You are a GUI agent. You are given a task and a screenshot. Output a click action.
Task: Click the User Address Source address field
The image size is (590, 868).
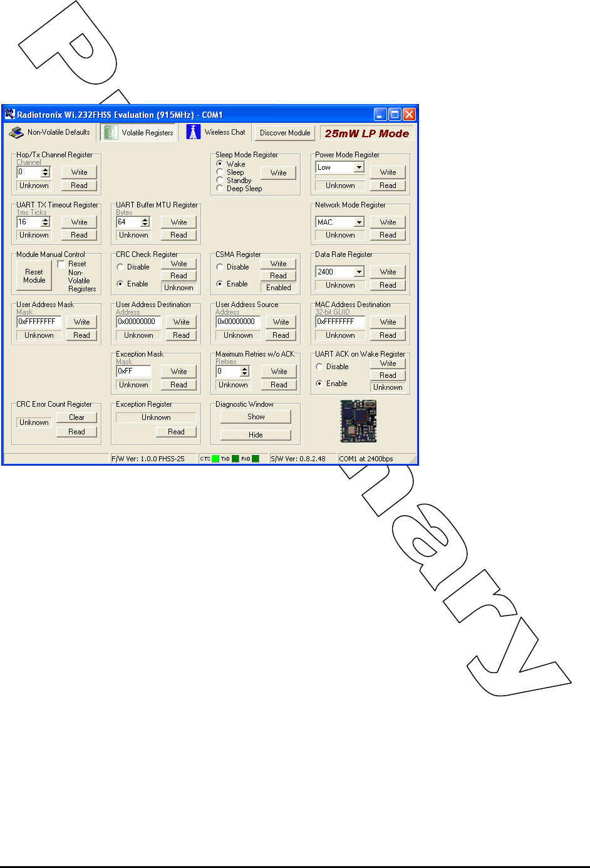click(x=238, y=322)
